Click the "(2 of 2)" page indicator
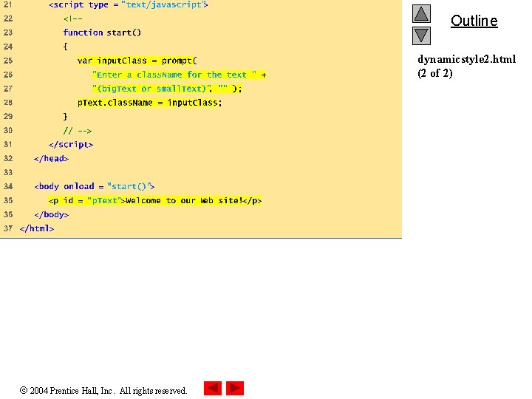 (x=435, y=73)
